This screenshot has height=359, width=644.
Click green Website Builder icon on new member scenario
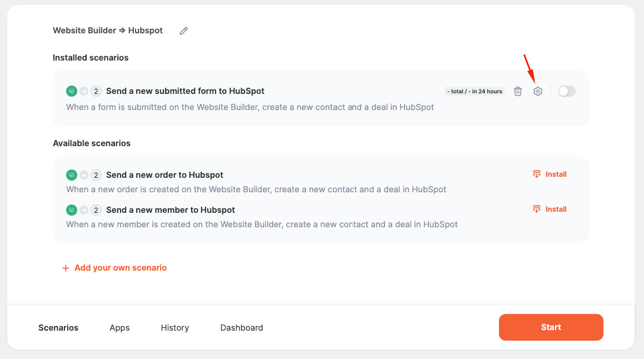coord(72,210)
